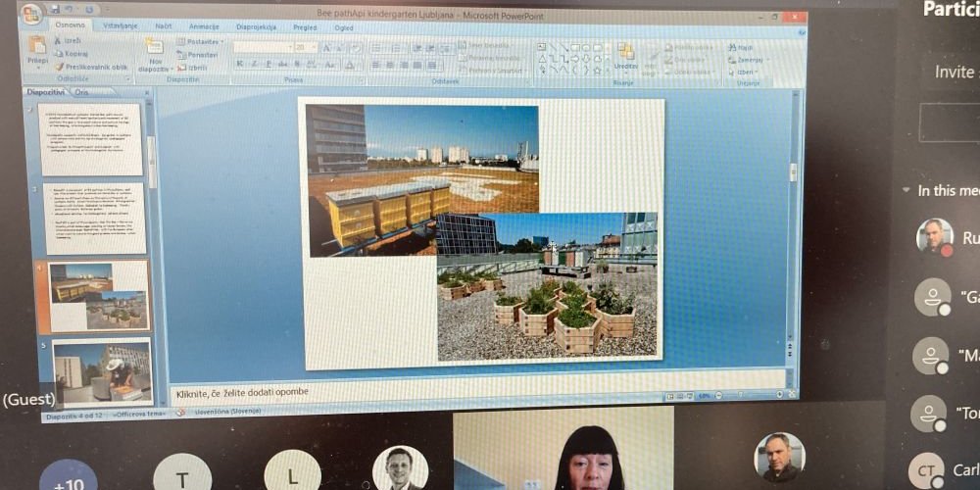Click the Save icon in quick access toolbar
The width and height of the screenshot is (980, 490).
coord(55,10)
